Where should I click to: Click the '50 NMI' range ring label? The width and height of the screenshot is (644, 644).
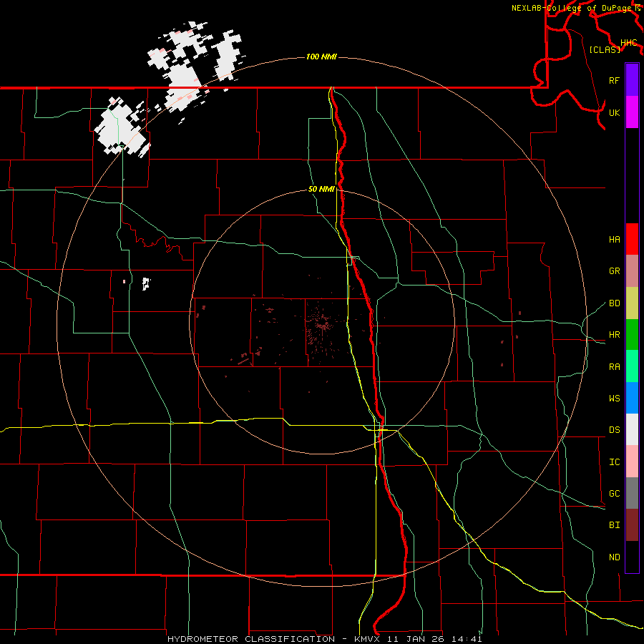321,189
